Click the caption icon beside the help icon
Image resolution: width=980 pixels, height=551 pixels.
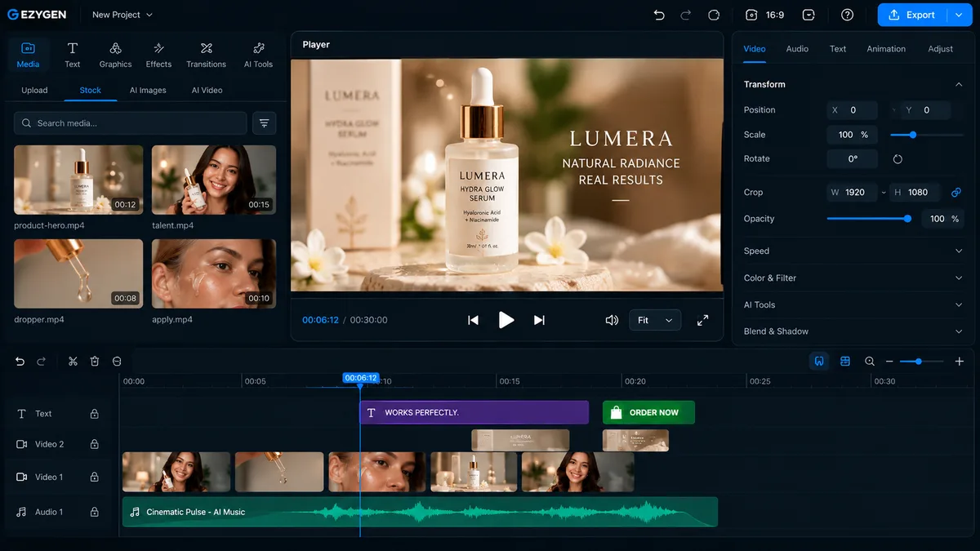click(808, 15)
